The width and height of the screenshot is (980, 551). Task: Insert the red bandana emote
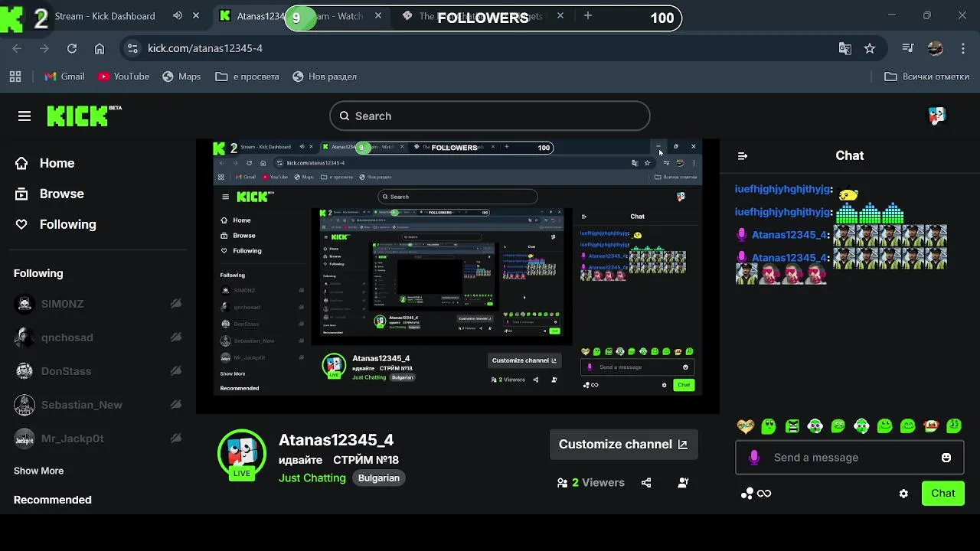tap(931, 425)
